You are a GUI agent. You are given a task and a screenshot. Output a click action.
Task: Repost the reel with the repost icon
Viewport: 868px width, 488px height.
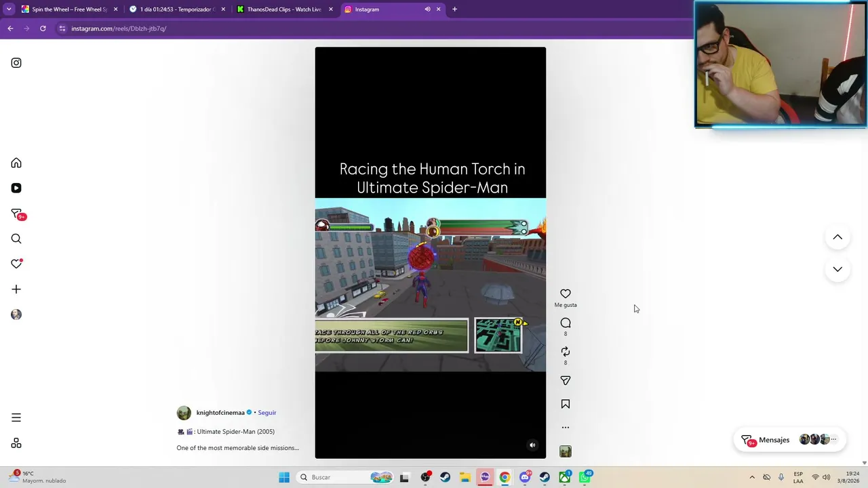click(566, 352)
